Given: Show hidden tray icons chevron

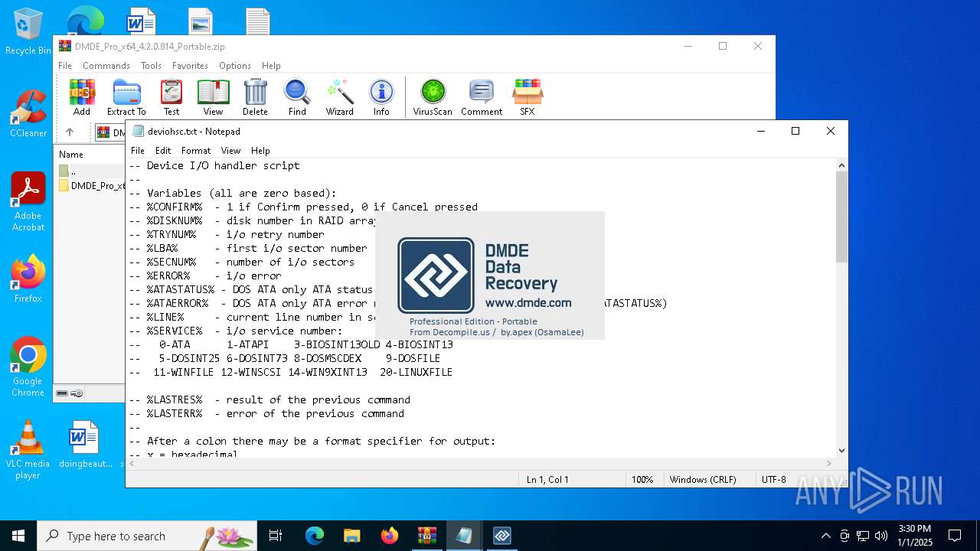Looking at the screenshot, I should 826,536.
